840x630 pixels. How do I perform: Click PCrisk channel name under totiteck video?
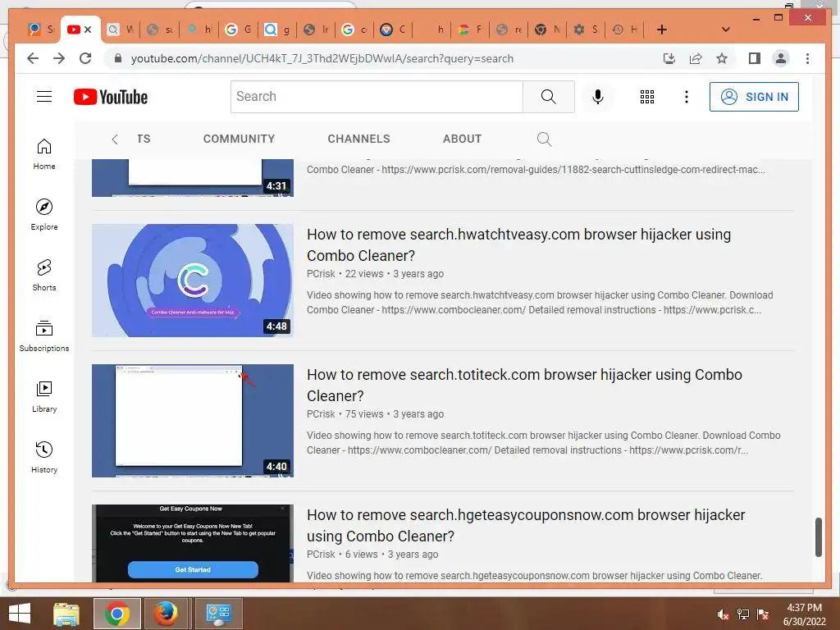(321, 414)
